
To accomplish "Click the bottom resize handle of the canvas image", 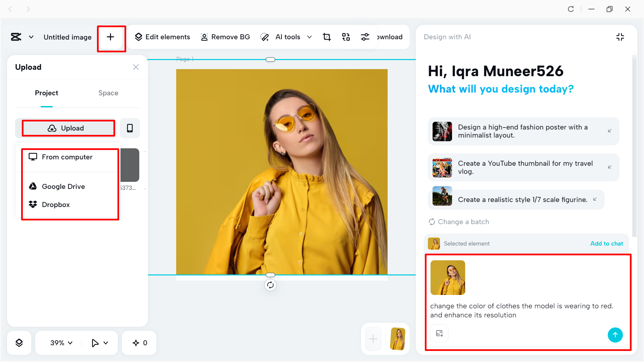I will tap(270, 275).
